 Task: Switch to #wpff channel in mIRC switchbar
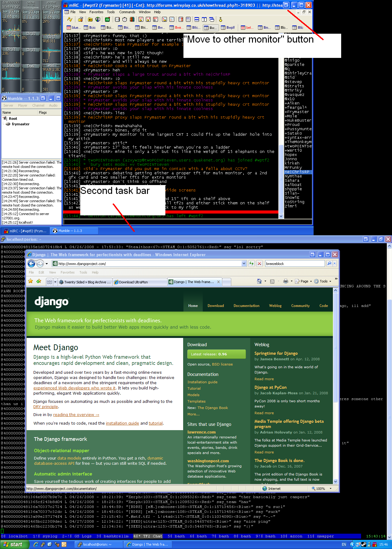pyautogui.click(x=228, y=28)
